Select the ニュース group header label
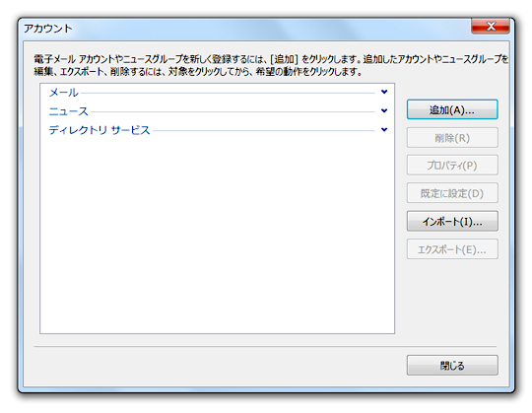Image resolution: width=532 pixels, height=413 pixels. coord(69,111)
